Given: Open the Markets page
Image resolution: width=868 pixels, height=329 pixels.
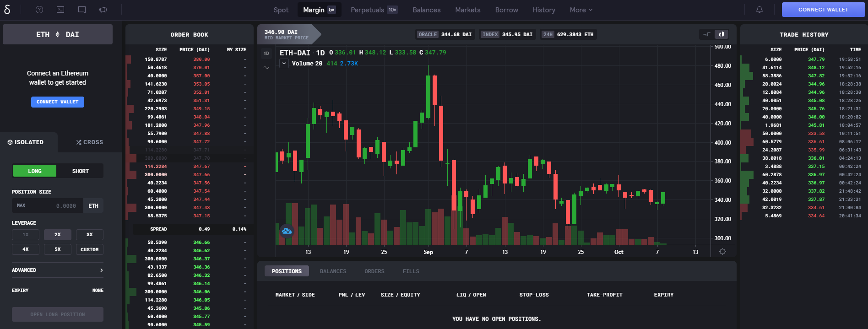Looking at the screenshot, I should pos(468,10).
